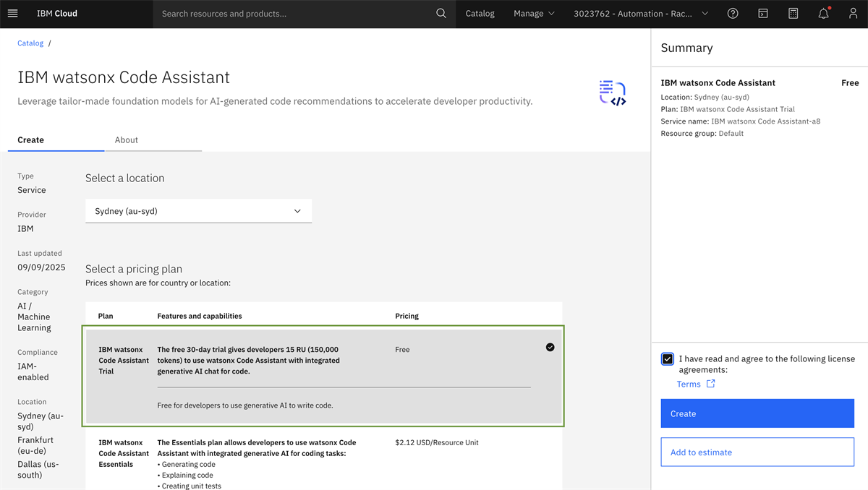Click the Summary panel heading
This screenshot has width=868, height=490.
(687, 48)
